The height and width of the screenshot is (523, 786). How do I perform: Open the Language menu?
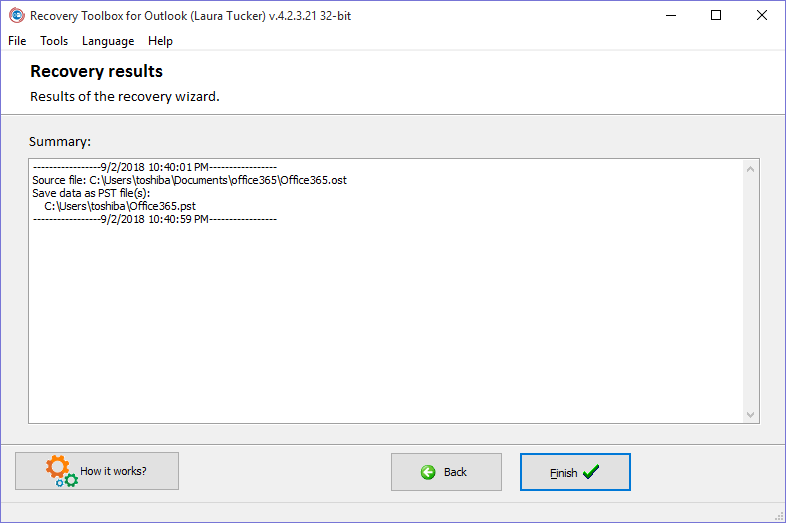coord(108,41)
